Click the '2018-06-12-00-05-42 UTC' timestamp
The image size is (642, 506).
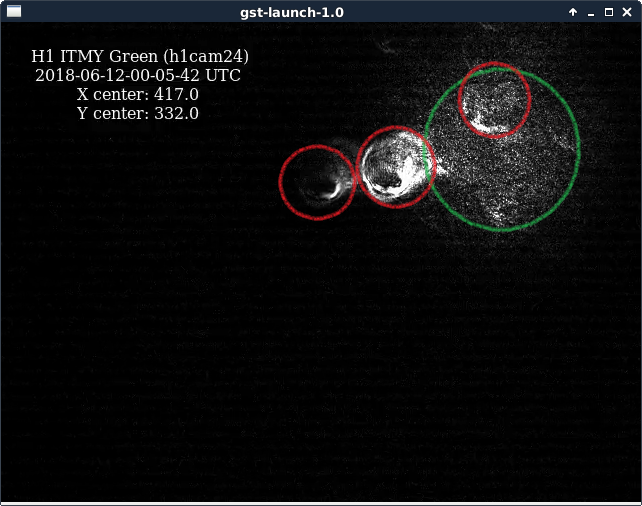tap(138, 75)
